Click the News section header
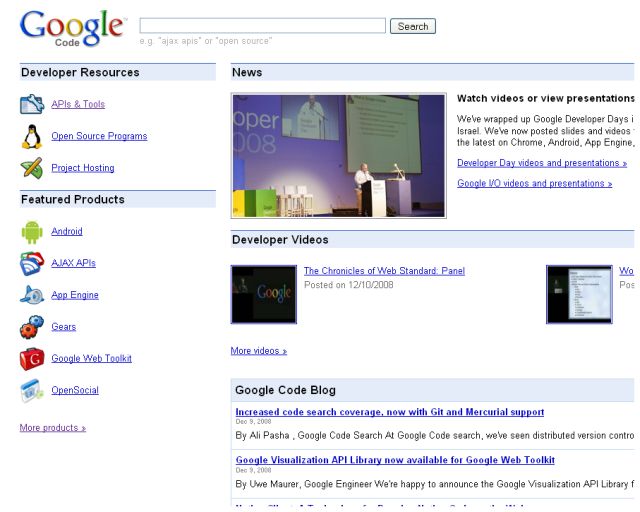This screenshot has height=512, width=640. (x=432, y=72)
